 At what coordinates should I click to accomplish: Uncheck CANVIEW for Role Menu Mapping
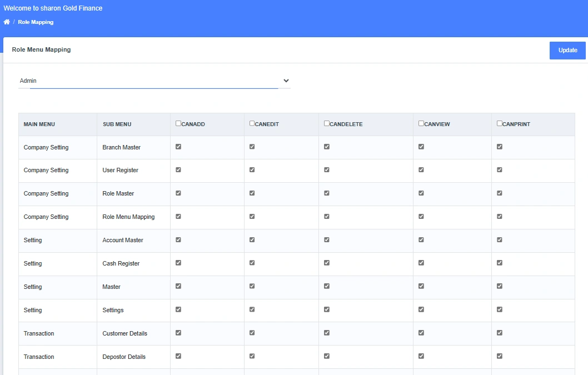[421, 216]
